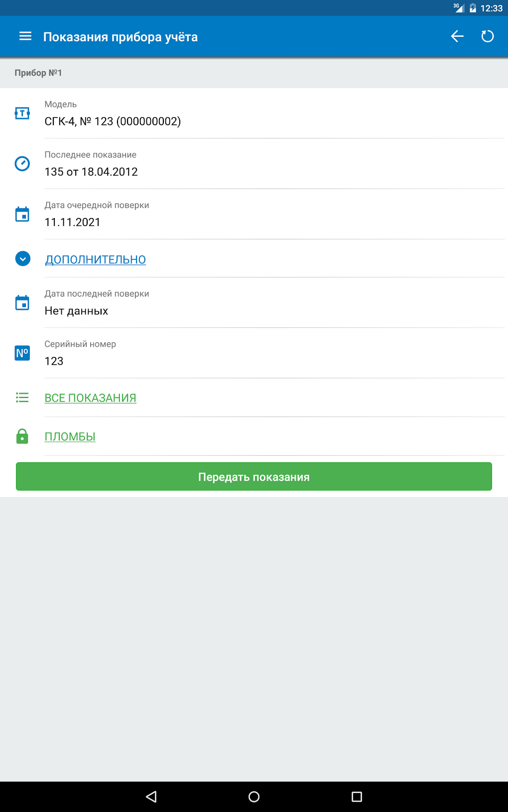
Task: Tap calendar icon for last verification date
Action: tap(22, 303)
